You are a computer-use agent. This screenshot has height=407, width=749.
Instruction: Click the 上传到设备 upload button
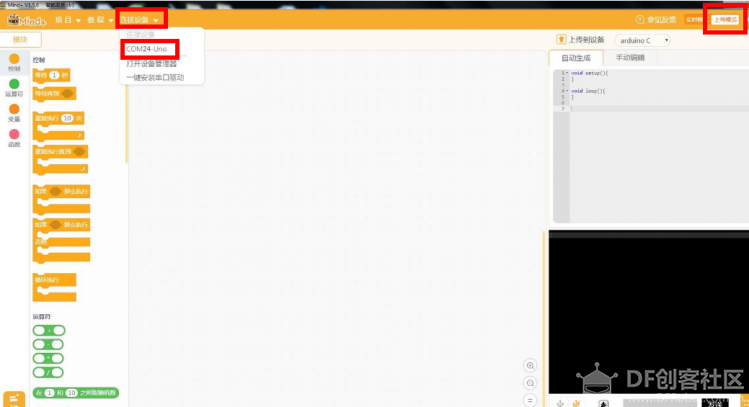coord(580,40)
